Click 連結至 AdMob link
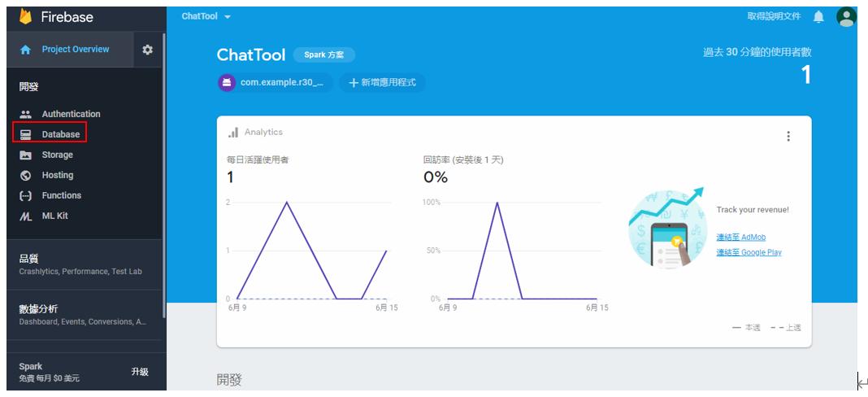 [740, 238]
